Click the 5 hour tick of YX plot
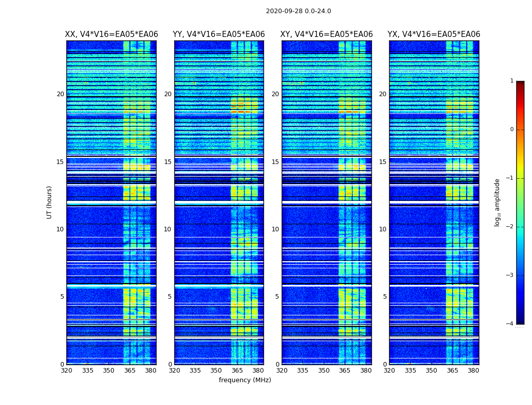The height and width of the screenshot is (405, 532). point(385,297)
